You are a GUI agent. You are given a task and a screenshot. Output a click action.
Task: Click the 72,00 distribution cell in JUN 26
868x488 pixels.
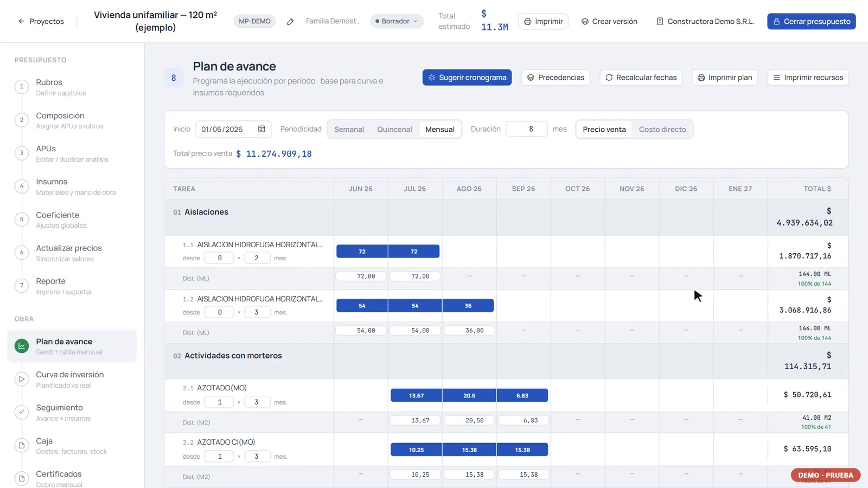pyautogui.click(x=361, y=277)
